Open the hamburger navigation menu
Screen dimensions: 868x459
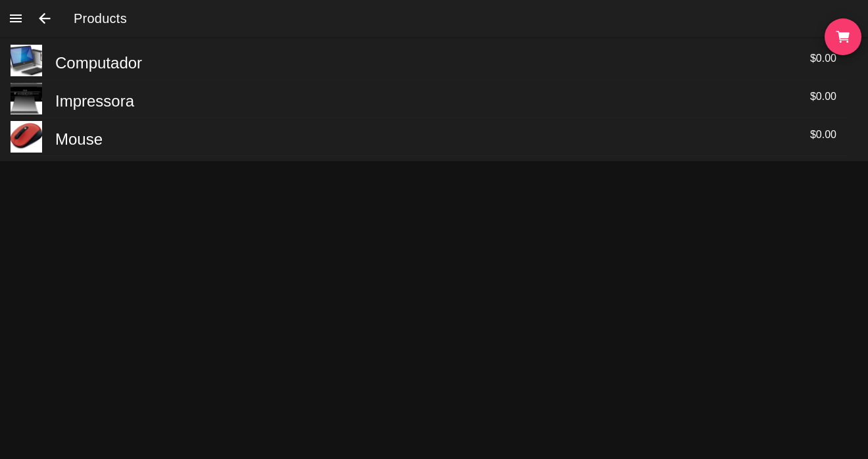(16, 18)
